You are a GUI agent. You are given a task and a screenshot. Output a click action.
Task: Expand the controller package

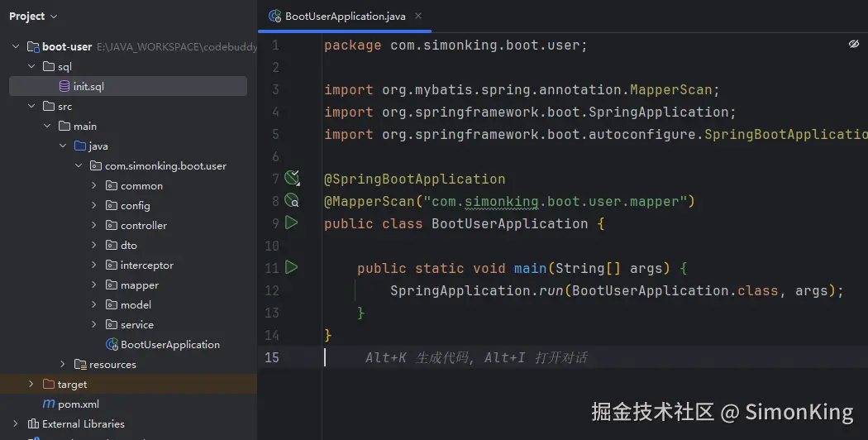click(x=94, y=225)
